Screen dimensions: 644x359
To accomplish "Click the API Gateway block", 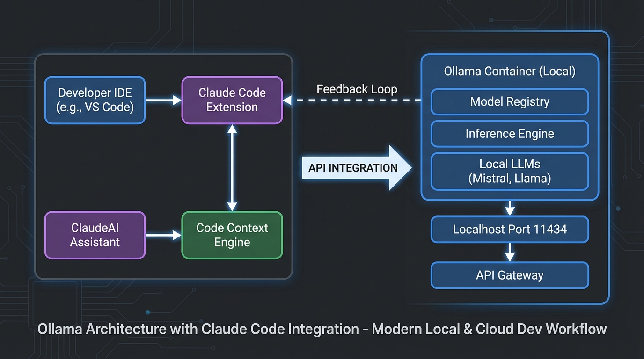I will 509,275.
